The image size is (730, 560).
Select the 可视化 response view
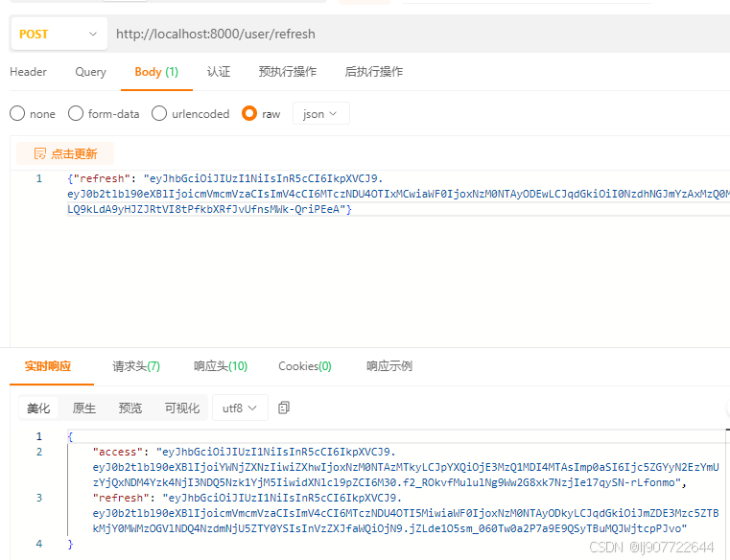[182, 408]
